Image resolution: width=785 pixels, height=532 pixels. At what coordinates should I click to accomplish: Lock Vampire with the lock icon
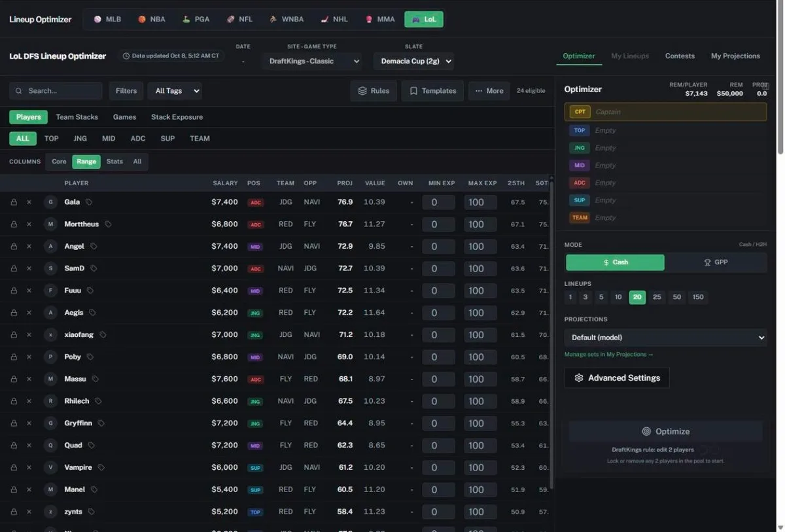pos(14,468)
